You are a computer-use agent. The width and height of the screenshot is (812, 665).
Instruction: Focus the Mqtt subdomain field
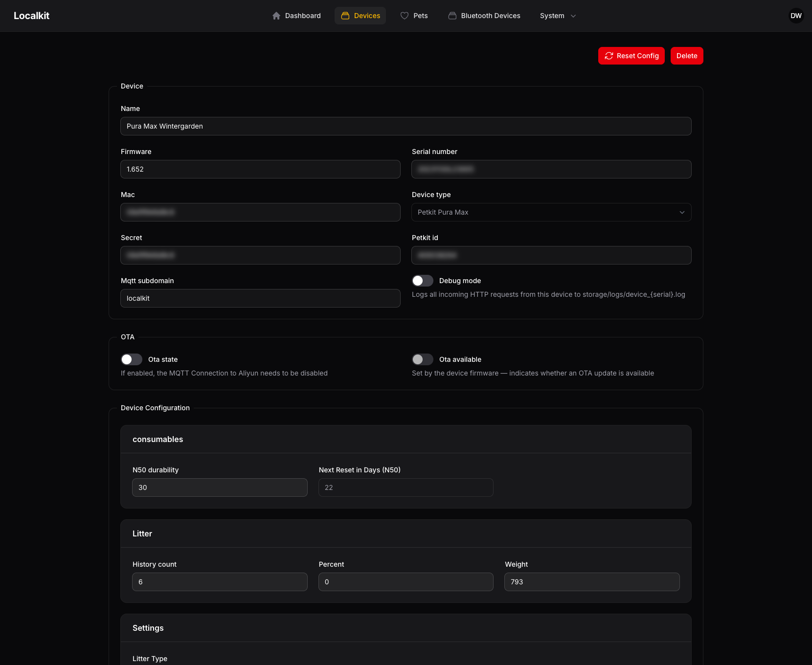260,298
